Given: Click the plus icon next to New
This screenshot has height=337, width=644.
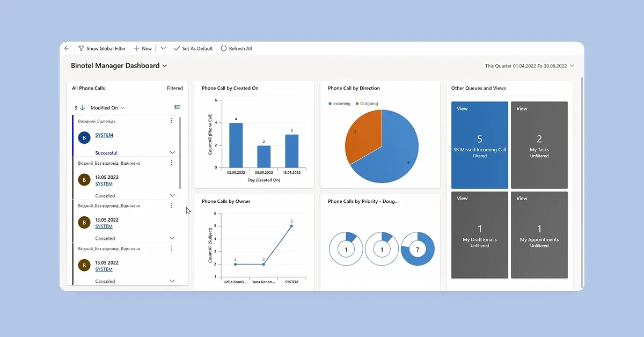Looking at the screenshot, I should pyautogui.click(x=136, y=48).
